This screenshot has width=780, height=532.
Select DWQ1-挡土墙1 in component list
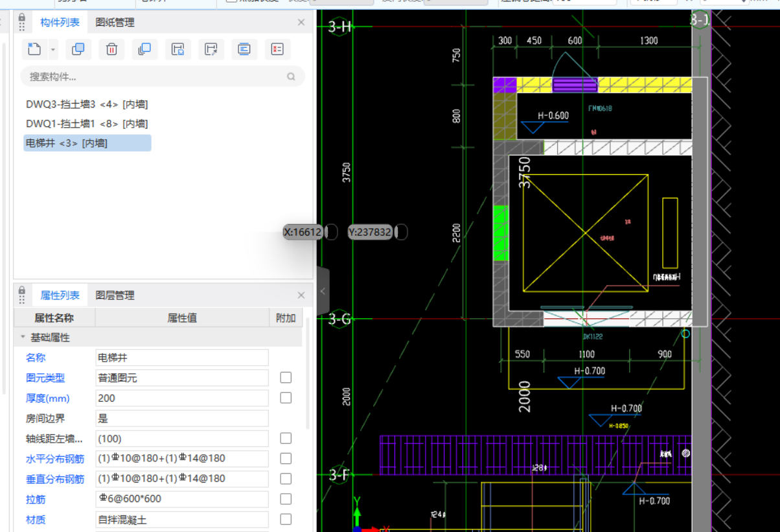coord(87,124)
